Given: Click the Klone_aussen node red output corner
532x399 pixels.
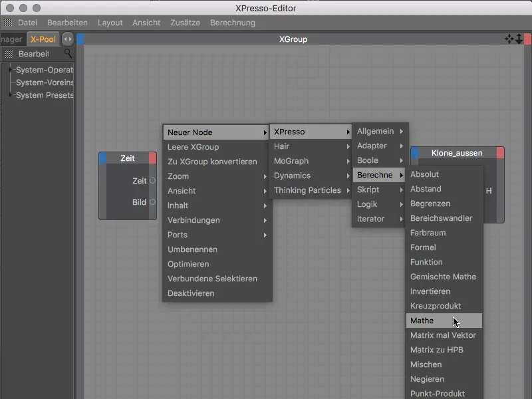Looking at the screenshot, I should [501, 153].
